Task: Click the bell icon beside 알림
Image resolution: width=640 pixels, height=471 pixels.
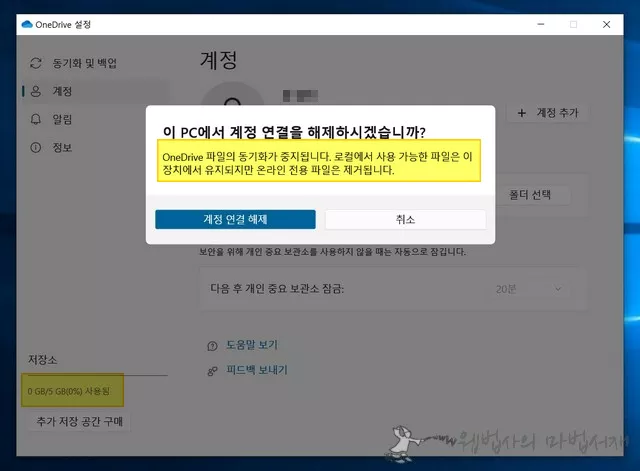Action: [36, 119]
